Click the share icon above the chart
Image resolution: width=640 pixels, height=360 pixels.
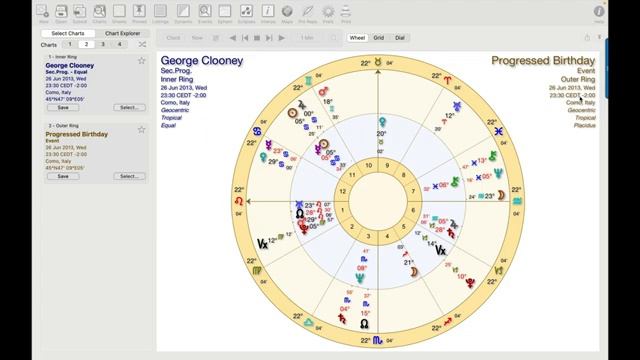587,38
